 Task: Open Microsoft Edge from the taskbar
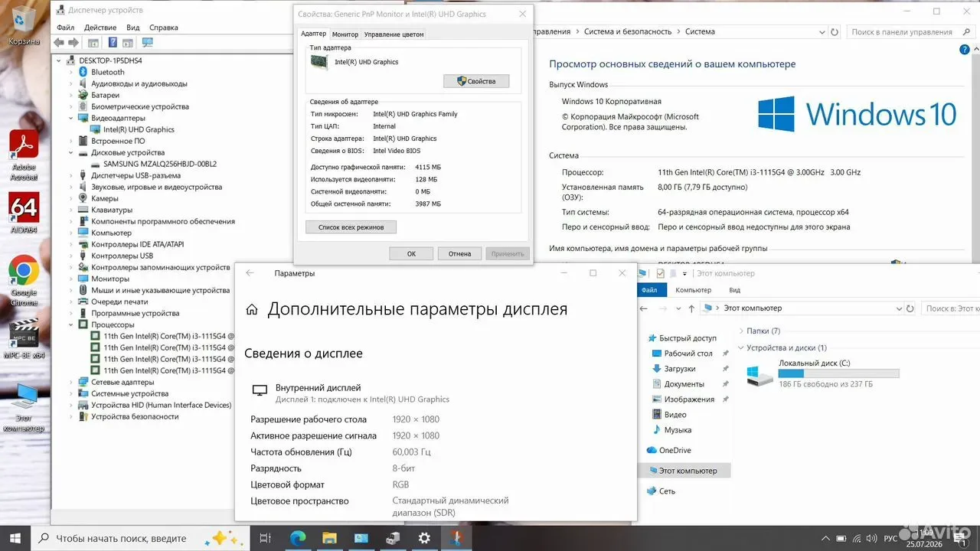click(x=297, y=538)
